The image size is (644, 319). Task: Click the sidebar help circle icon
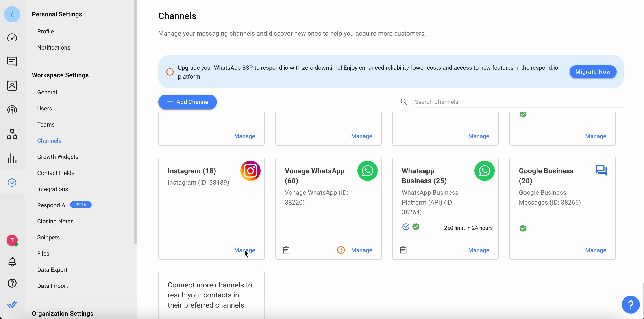click(12, 283)
